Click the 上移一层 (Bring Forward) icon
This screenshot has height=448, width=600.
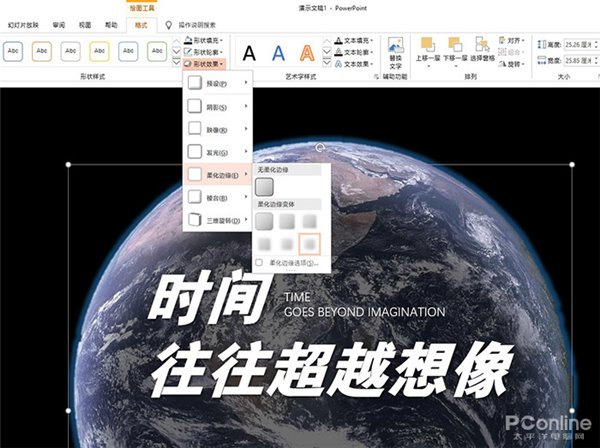[428, 46]
